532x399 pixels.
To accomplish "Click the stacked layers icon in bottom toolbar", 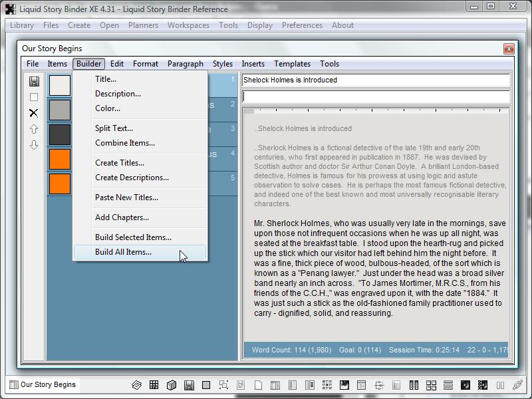I will tap(137, 385).
